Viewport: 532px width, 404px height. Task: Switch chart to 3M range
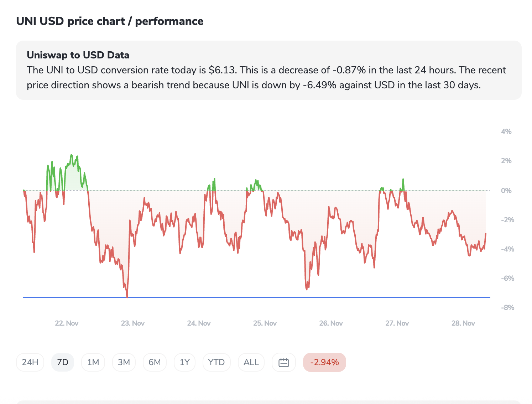[x=124, y=362]
